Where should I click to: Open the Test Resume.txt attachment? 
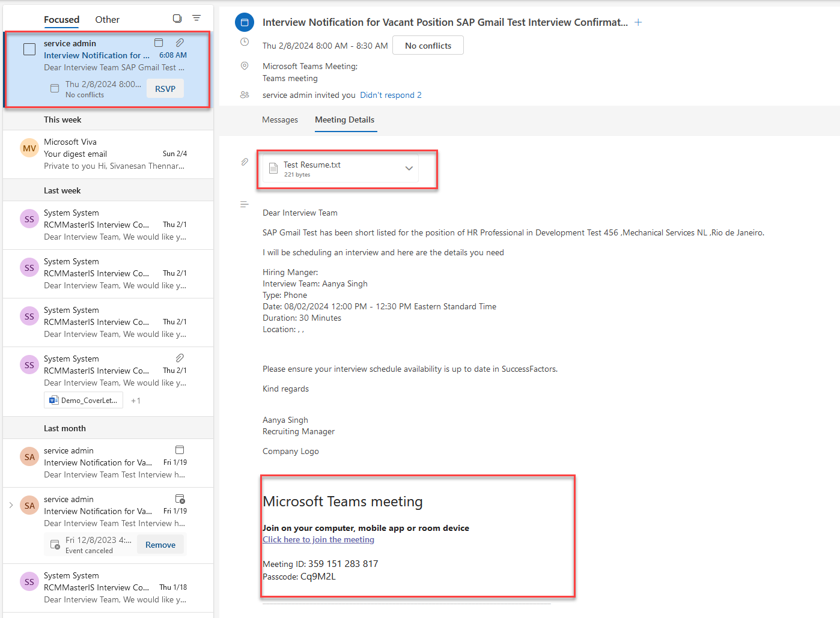(x=341, y=169)
